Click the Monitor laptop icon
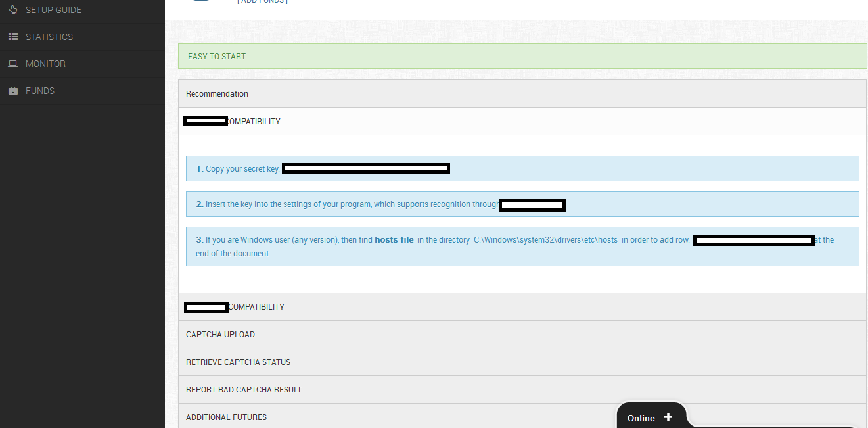Image resolution: width=868 pixels, height=428 pixels. (x=13, y=64)
